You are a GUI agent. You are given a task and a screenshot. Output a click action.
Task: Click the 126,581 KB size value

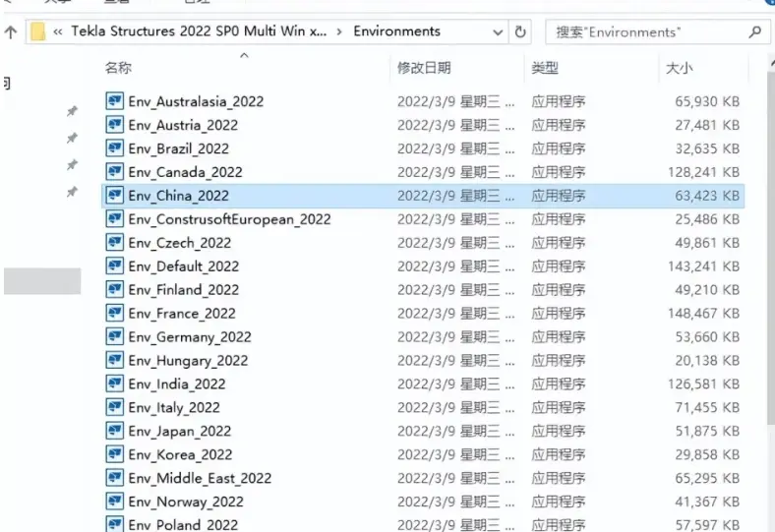(704, 384)
